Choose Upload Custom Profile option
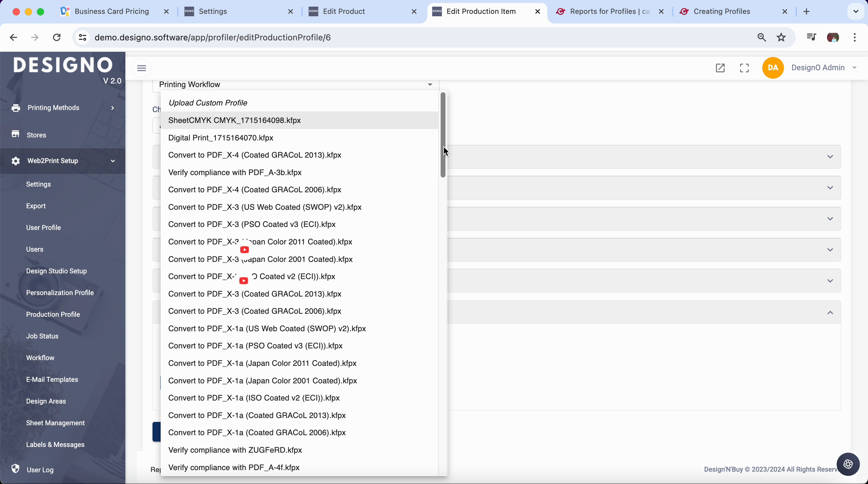 (208, 103)
